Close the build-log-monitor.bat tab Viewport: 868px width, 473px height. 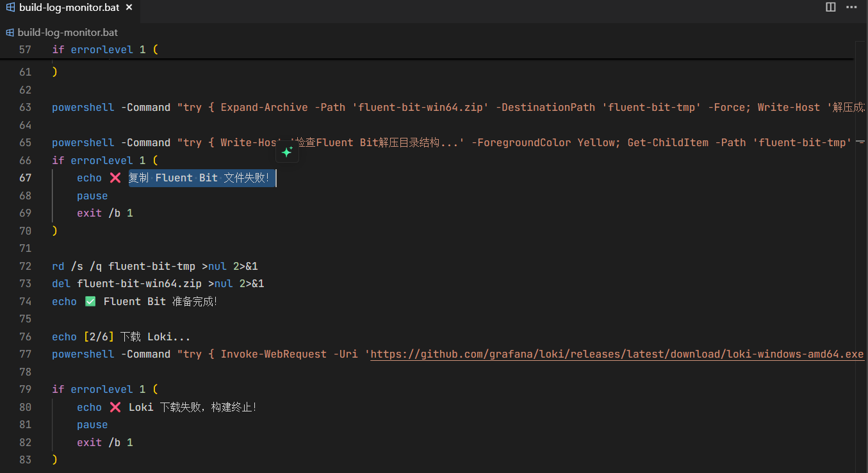pos(129,8)
